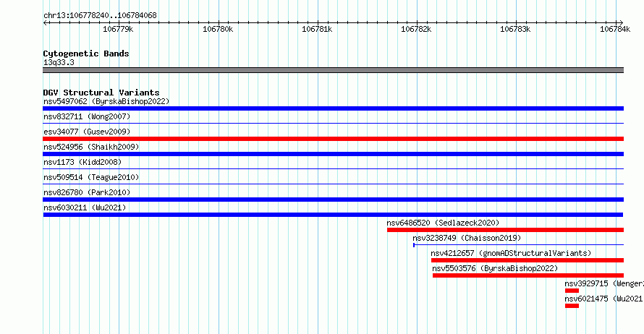
Task: Open nsv3238749 (Chaisson2019) variant label
Action: [467, 238]
